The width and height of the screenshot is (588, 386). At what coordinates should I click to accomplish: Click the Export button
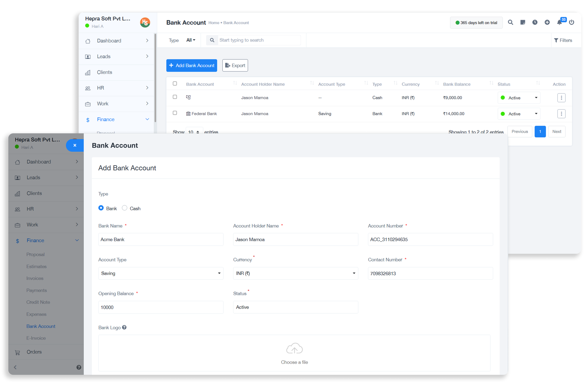[235, 66]
